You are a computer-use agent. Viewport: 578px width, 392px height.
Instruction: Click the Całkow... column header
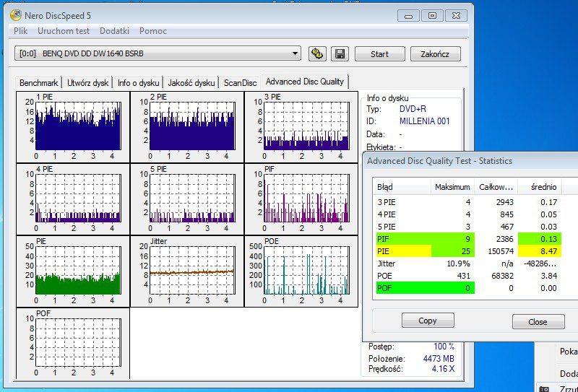(496, 187)
